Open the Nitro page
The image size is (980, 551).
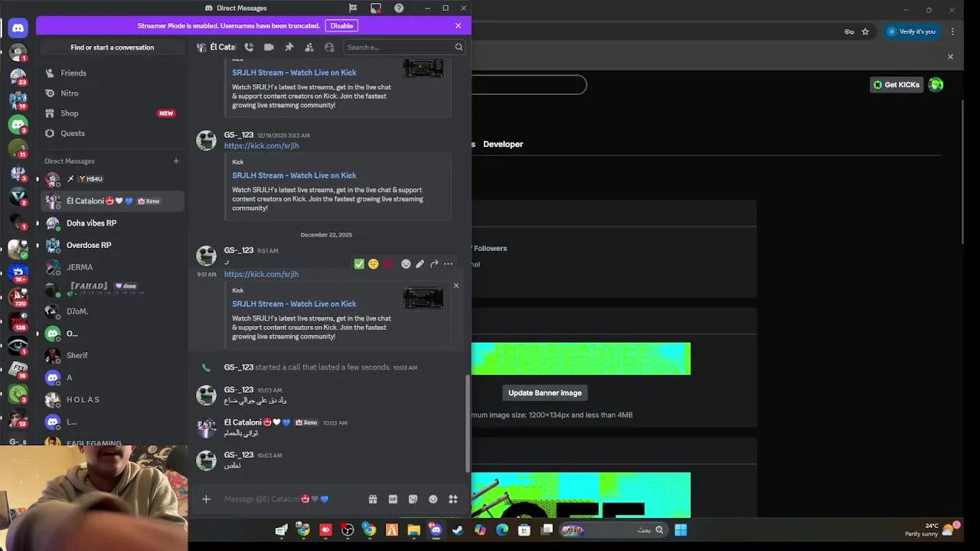(112, 93)
